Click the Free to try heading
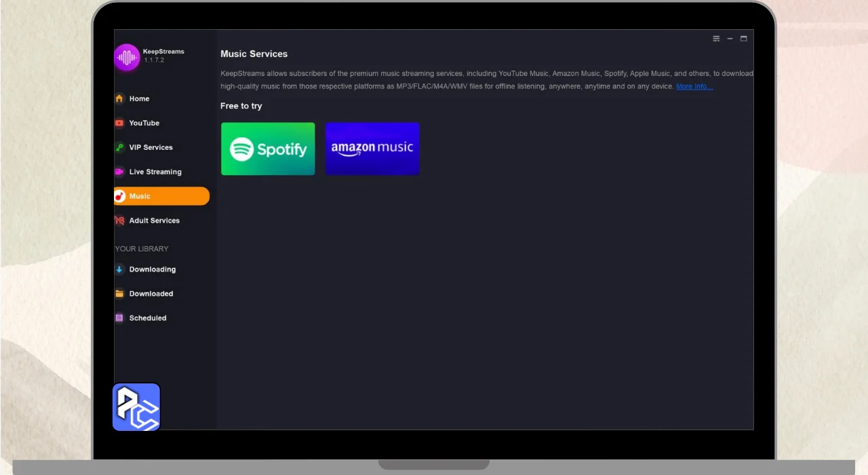The height and width of the screenshot is (475, 868). point(241,106)
